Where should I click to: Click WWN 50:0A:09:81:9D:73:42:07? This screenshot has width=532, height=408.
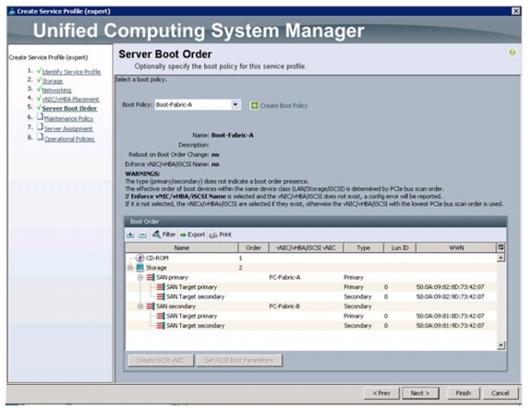tap(450, 326)
